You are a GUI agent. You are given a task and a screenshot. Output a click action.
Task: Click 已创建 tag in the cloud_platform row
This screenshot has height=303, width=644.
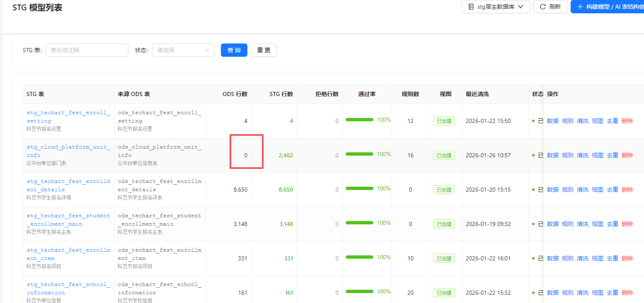click(x=444, y=155)
